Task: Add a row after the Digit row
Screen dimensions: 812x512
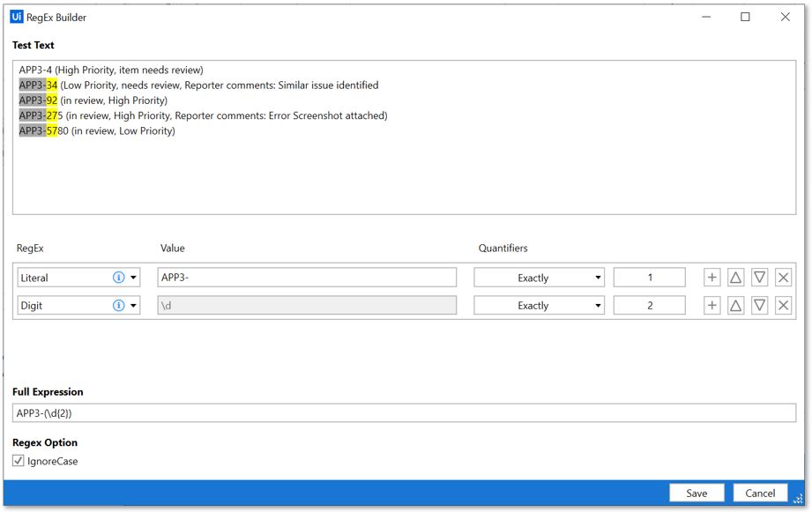Action: (711, 306)
